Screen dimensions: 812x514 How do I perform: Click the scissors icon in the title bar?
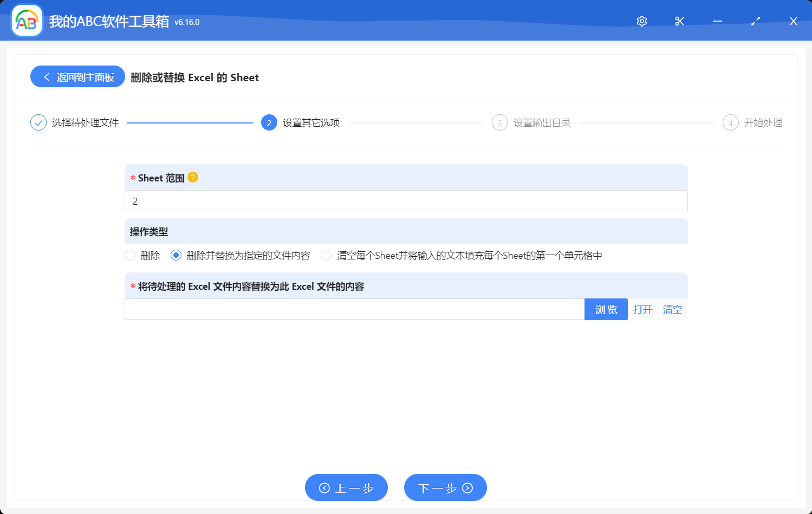(679, 21)
